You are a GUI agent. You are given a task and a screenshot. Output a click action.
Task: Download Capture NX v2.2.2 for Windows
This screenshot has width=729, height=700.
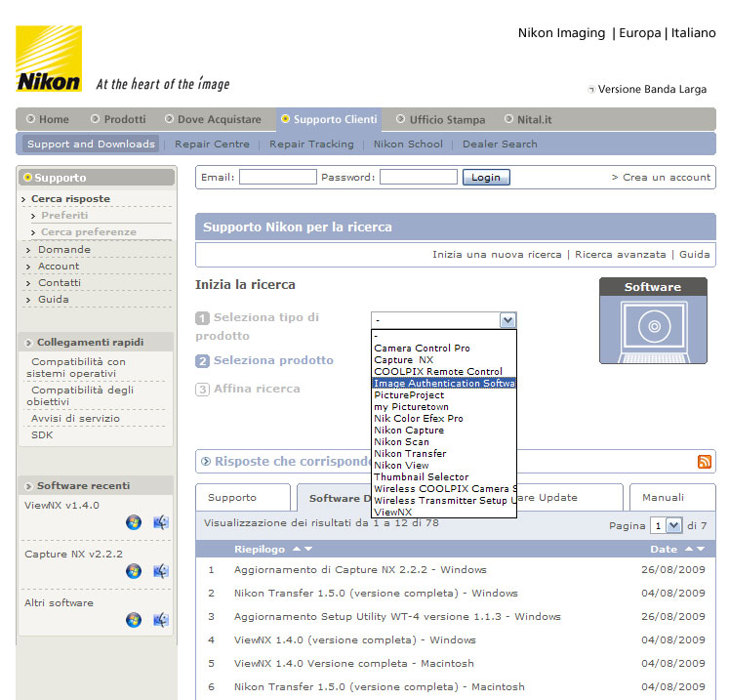(x=134, y=571)
